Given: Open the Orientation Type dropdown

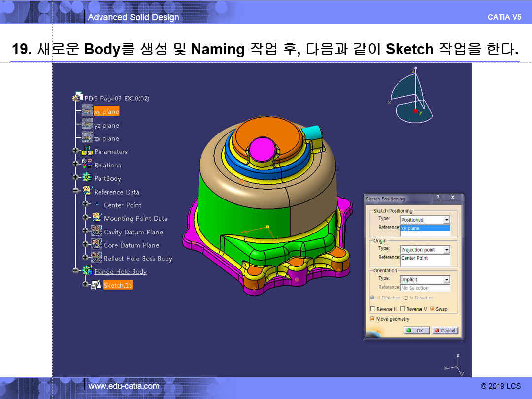Looking at the screenshot, I should pos(446,280).
